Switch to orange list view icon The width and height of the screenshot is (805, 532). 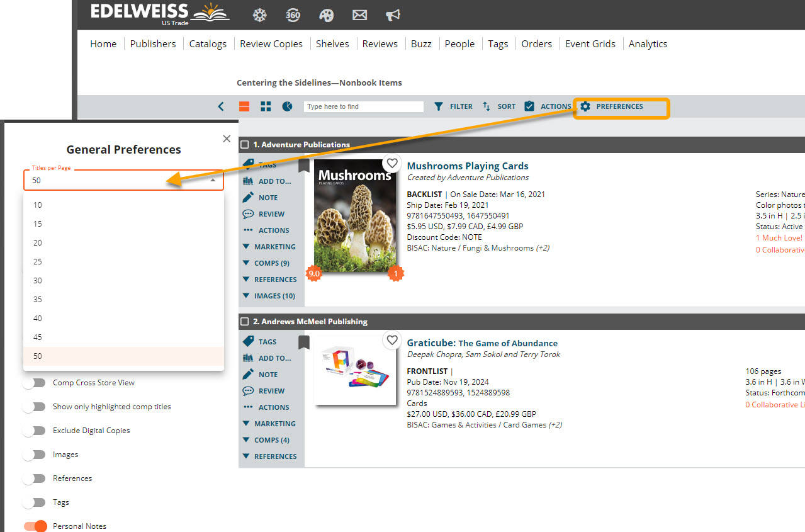click(x=244, y=106)
